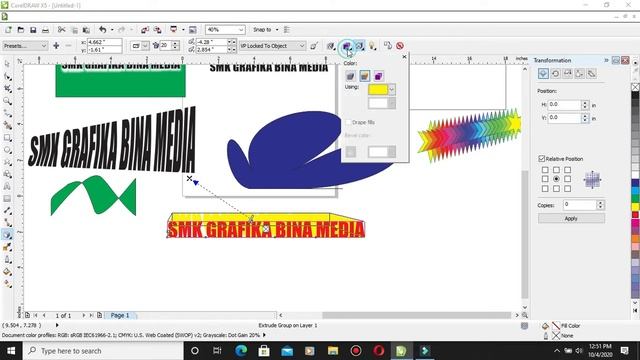The height and width of the screenshot is (360, 640).
Task: Check the top-right anchor position box
Action: pos(568,169)
